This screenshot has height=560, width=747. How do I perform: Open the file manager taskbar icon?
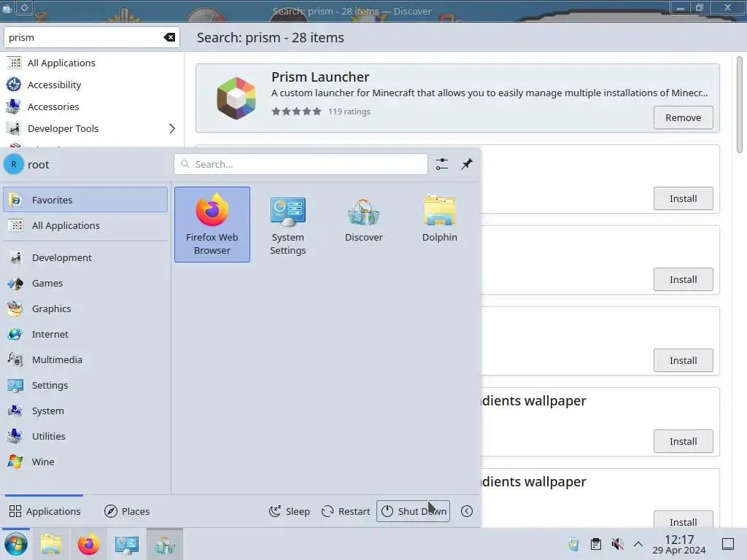pos(51,544)
